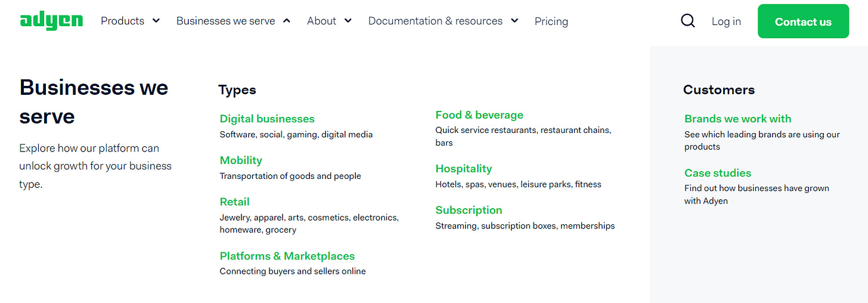Open the Platforms & Marketplaces link
Viewport: 868px width, 303px height.
pos(287,256)
